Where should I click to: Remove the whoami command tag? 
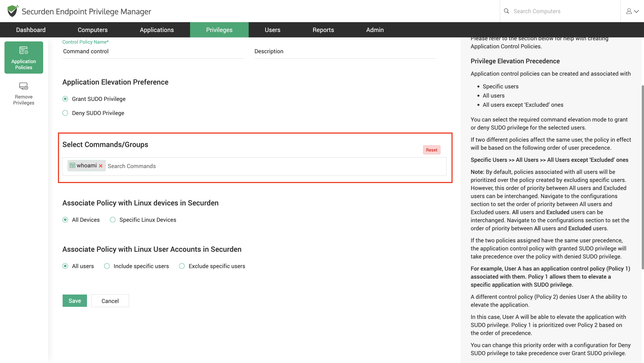pos(101,166)
